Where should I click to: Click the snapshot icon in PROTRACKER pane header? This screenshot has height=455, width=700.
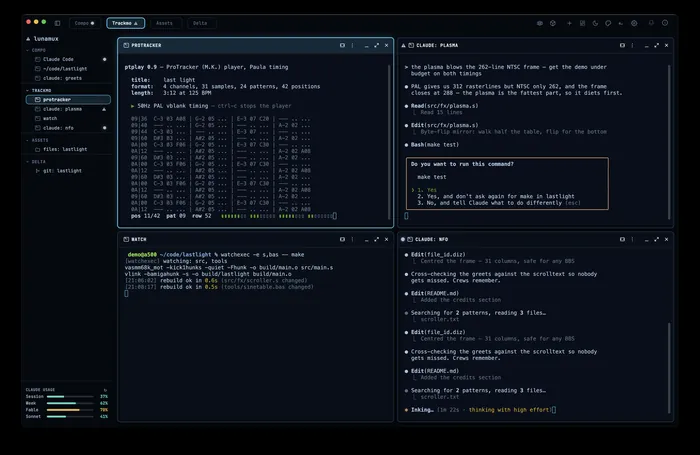click(x=342, y=46)
